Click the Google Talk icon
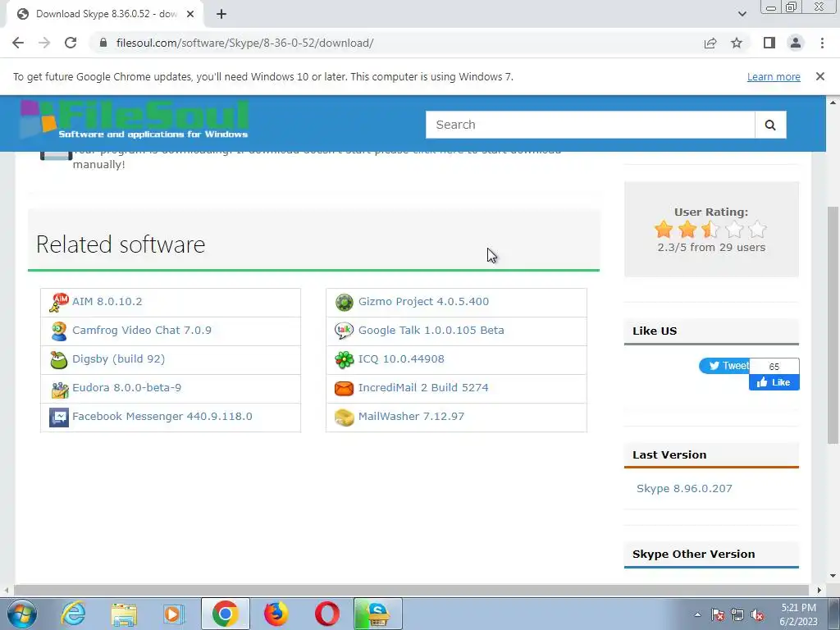The height and width of the screenshot is (630, 840). [344, 331]
